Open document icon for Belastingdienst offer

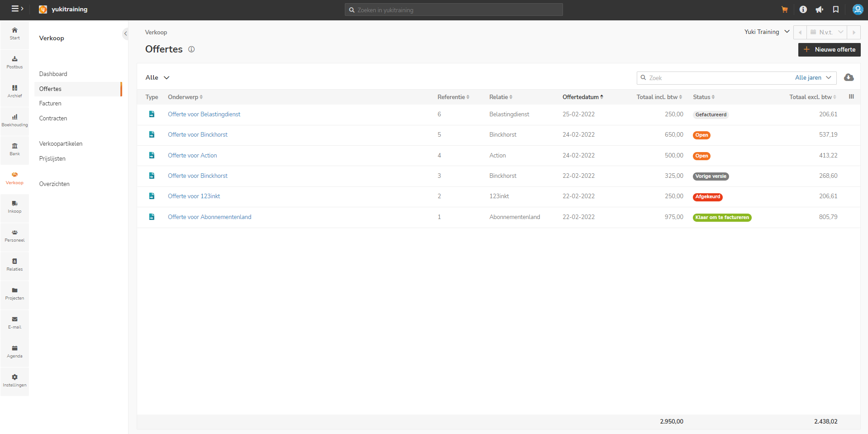tap(152, 114)
